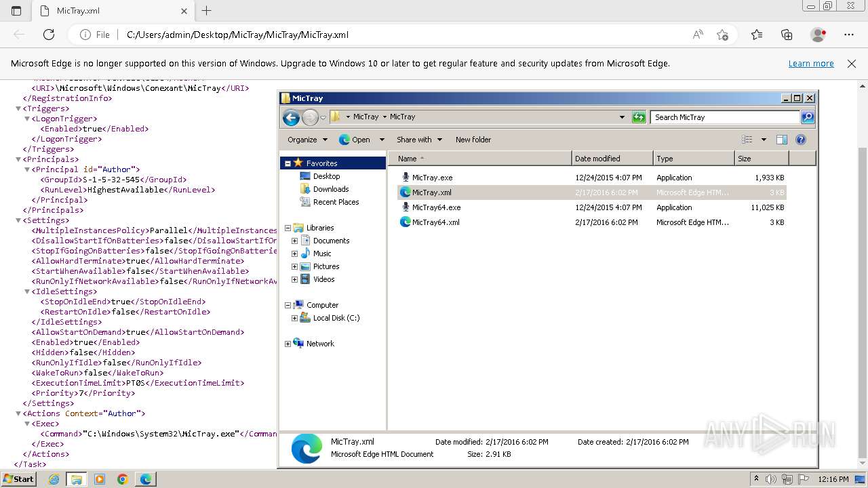Click the taskbar clock showing 12:16 PM
Screen dimensions: 868x488
[x=832, y=479]
